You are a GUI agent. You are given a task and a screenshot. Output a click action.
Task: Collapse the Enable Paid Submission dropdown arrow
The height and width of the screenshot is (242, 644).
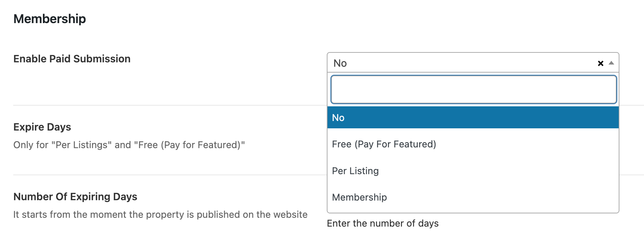[611, 63]
